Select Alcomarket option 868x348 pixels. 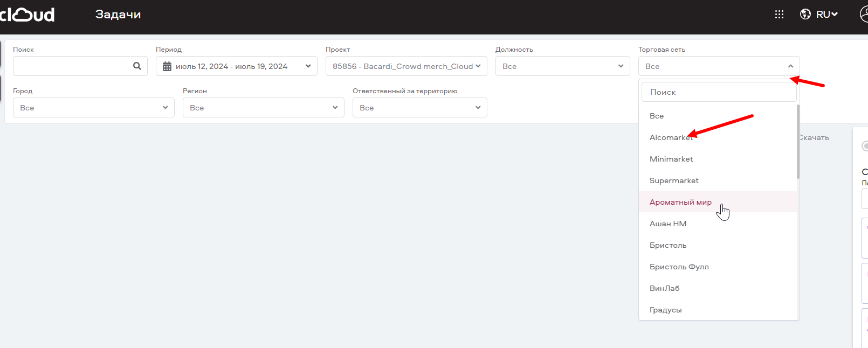tap(718, 137)
